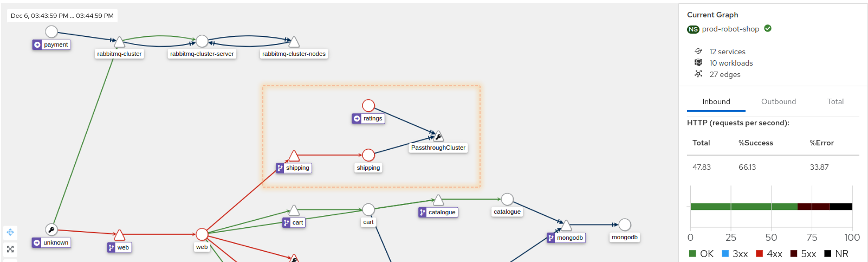This screenshot has height=262, width=868.
Task: Click the mongodb workload circle node
Action: 625,225
